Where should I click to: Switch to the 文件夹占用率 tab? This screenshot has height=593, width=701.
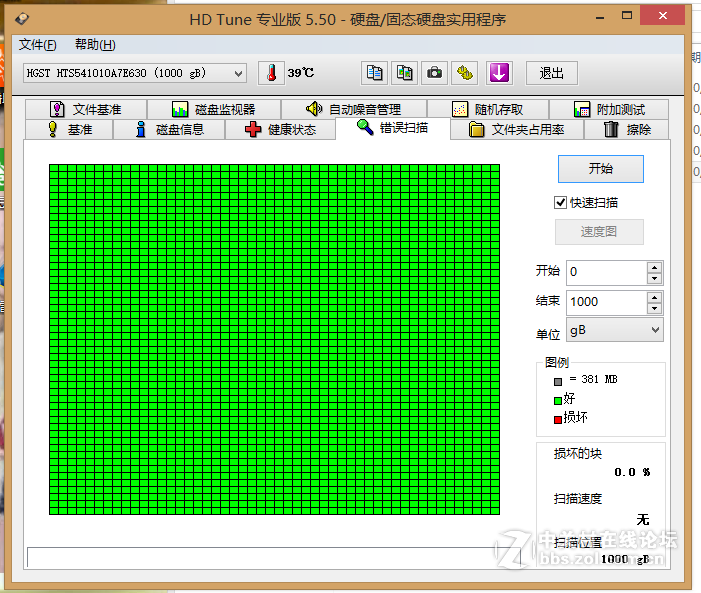[517, 130]
